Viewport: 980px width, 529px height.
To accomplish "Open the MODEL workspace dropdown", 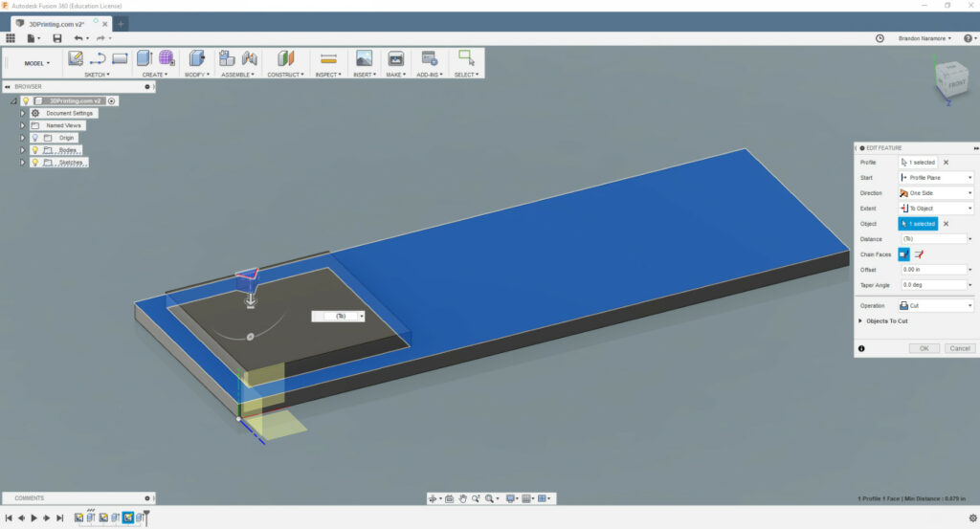I will 37,63.
